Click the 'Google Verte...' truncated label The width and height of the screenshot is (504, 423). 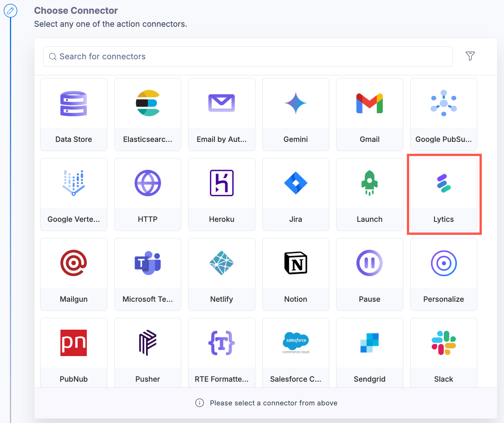[x=74, y=219]
